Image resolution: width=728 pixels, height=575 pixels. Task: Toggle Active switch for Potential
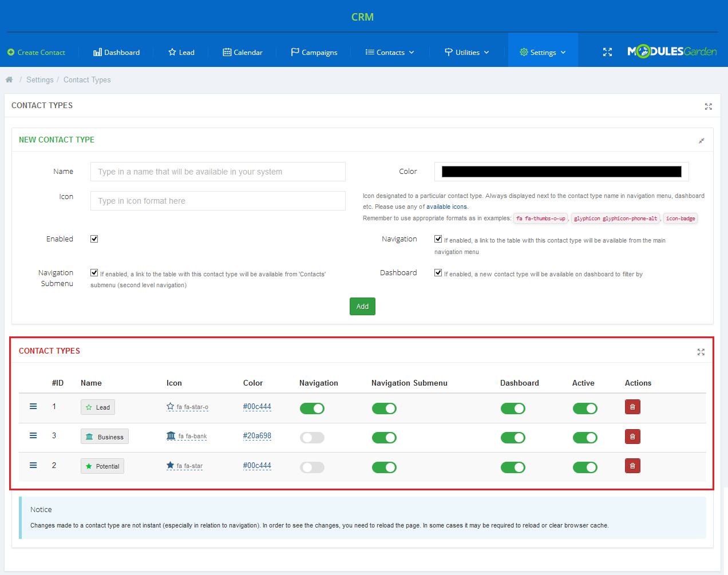(x=585, y=467)
